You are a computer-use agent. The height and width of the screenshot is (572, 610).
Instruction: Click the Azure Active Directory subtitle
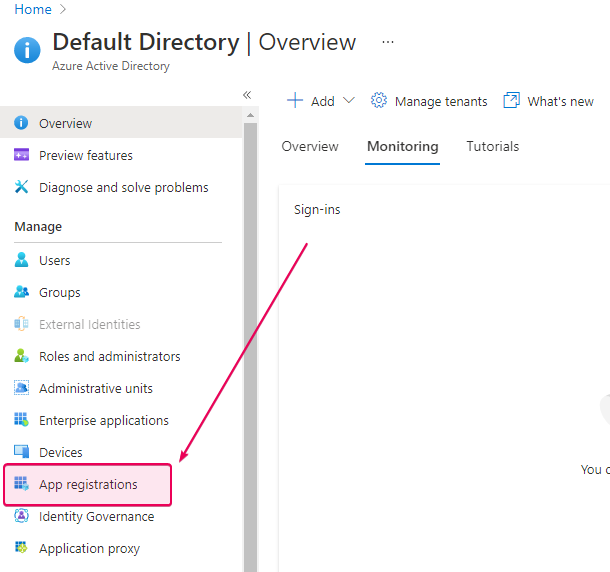click(111, 66)
